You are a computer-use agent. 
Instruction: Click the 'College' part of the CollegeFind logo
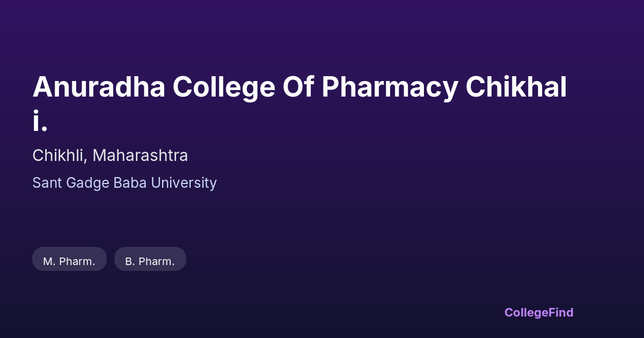coord(526,312)
